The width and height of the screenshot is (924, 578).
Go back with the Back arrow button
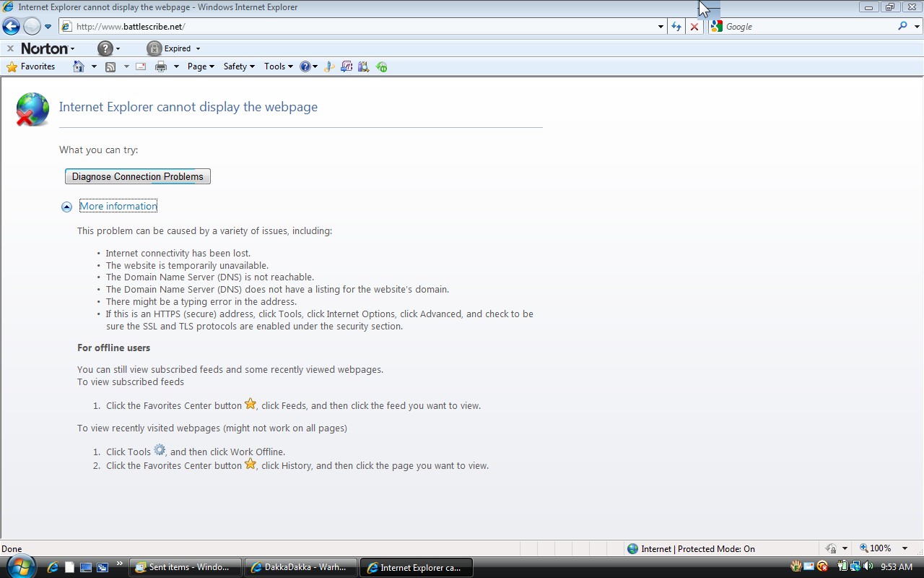pos(11,27)
